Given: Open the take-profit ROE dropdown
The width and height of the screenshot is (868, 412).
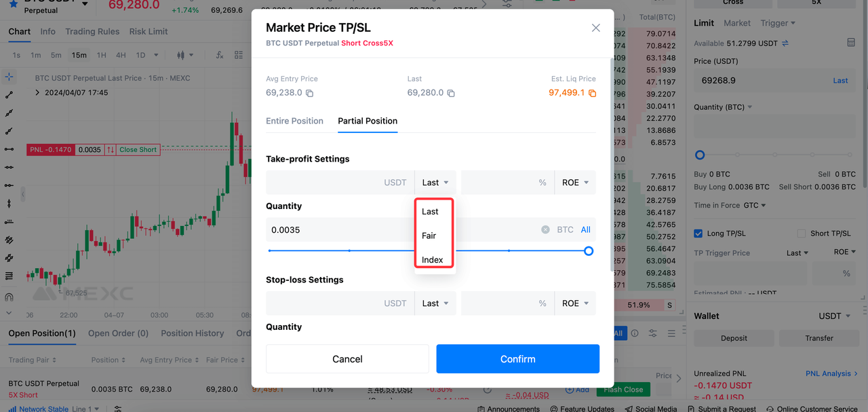Looking at the screenshot, I should [x=575, y=183].
